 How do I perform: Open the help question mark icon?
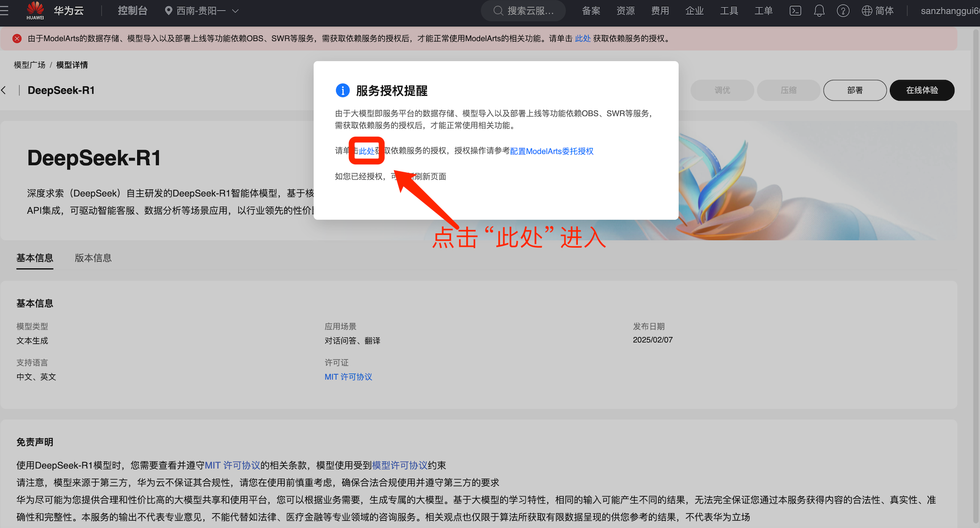(x=843, y=11)
